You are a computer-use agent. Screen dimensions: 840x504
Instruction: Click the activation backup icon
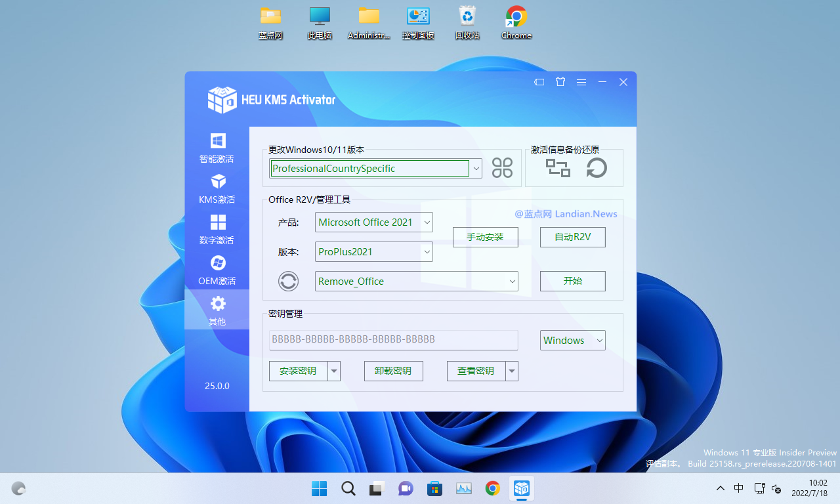[x=558, y=167]
